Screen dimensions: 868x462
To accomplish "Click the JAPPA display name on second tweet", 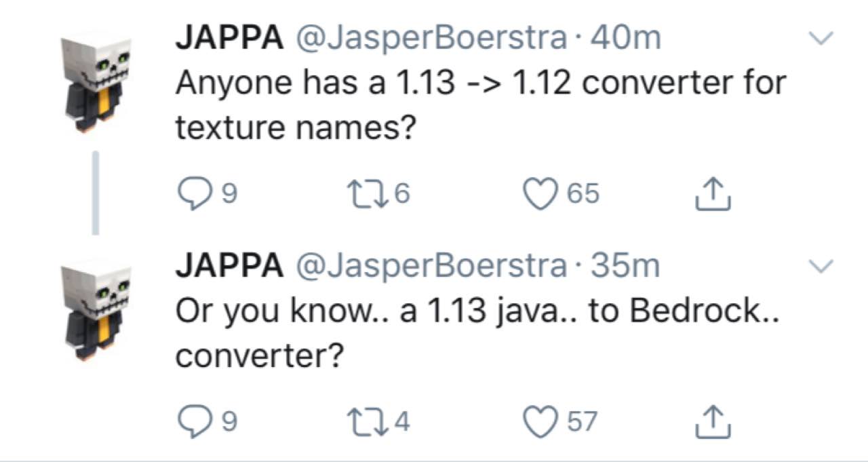I will click(x=229, y=266).
